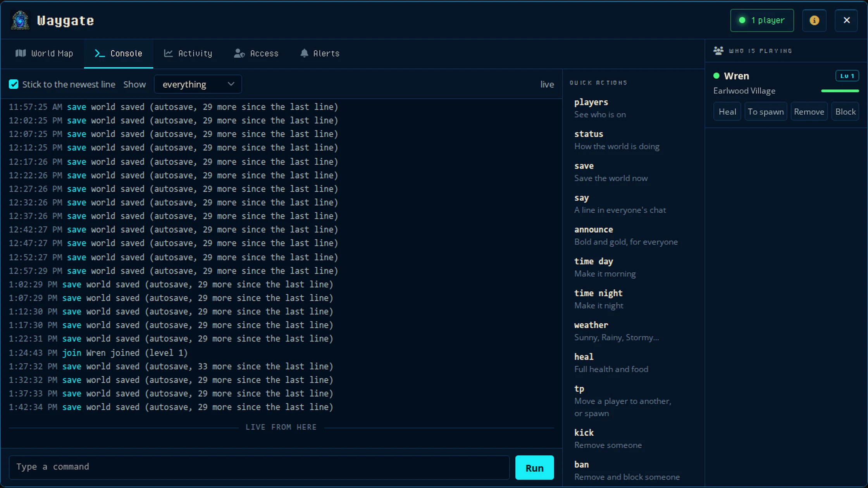The height and width of the screenshot is (488, 868).
Task: Click the Lv 1 badge next to Wren
Action: pyautogui.click(x=847, y=76)
